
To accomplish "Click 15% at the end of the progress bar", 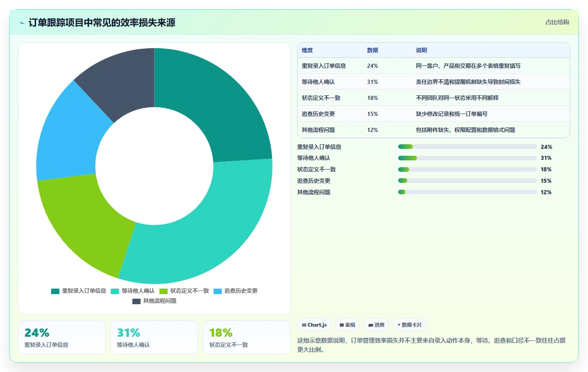I will tap(546, 181).
